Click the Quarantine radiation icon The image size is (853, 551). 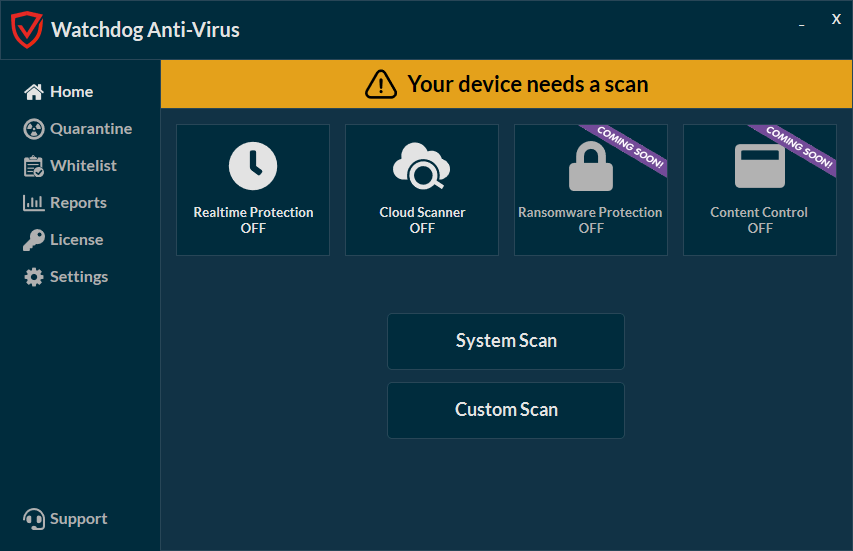coord(34,129)
